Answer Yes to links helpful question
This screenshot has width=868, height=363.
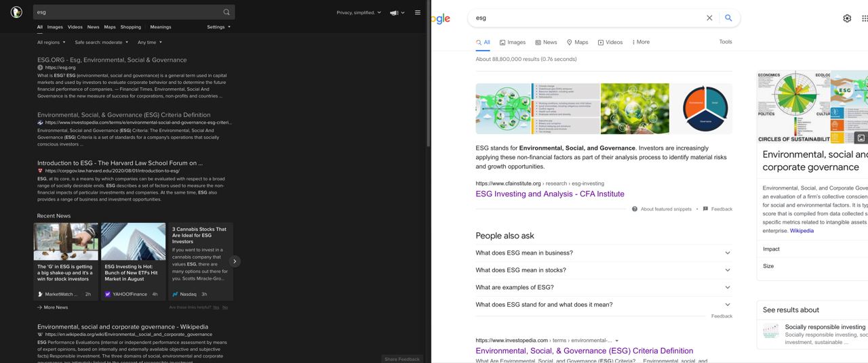(x=216, y=307)
